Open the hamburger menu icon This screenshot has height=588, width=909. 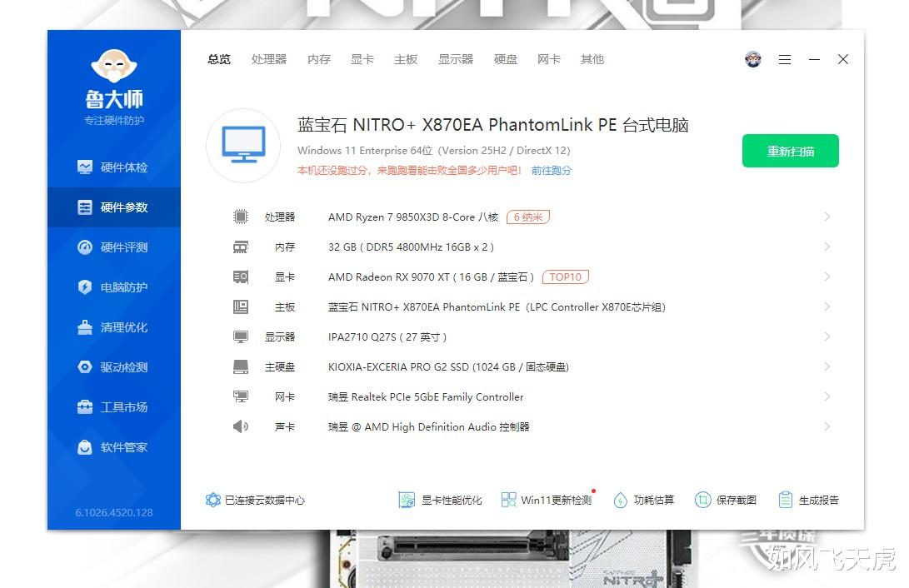784,59
